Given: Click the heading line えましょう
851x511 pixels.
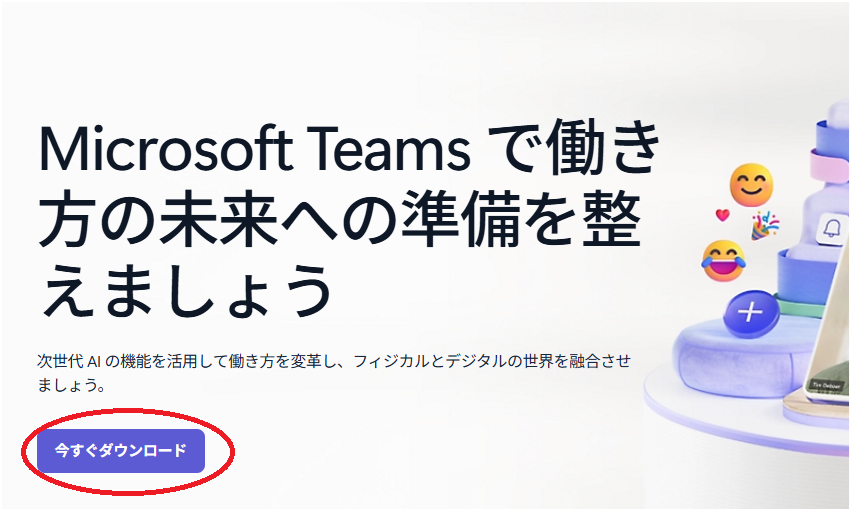Looking at the screenshot, I should pos(186,290).
